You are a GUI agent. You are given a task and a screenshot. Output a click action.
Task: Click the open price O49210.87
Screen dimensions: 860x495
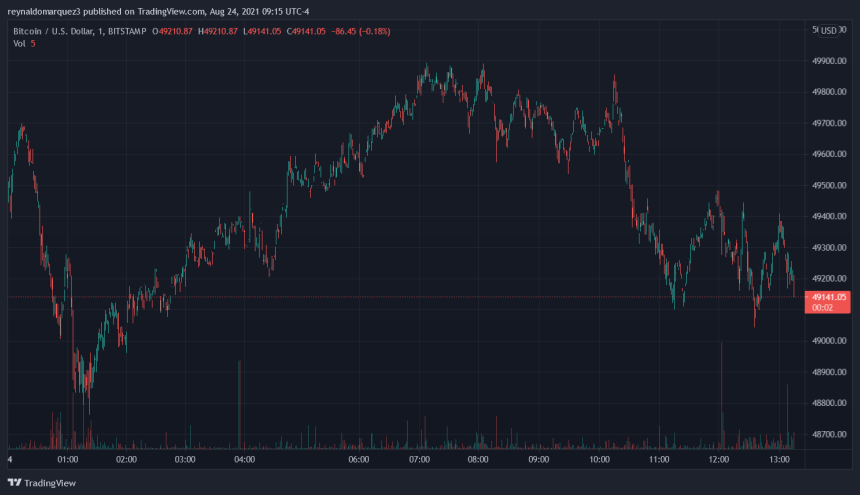[172, 31]
